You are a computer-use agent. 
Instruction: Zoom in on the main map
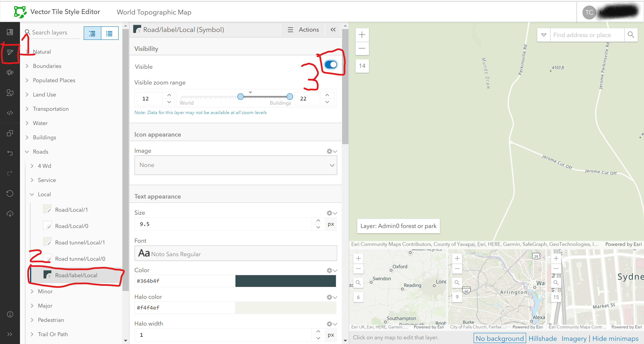(362, 35)
